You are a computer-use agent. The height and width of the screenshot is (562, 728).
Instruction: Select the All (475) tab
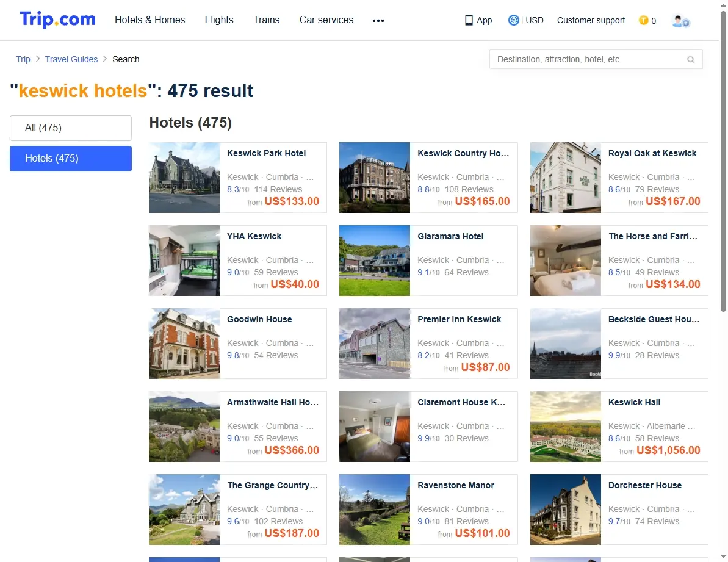coord(71,128)
